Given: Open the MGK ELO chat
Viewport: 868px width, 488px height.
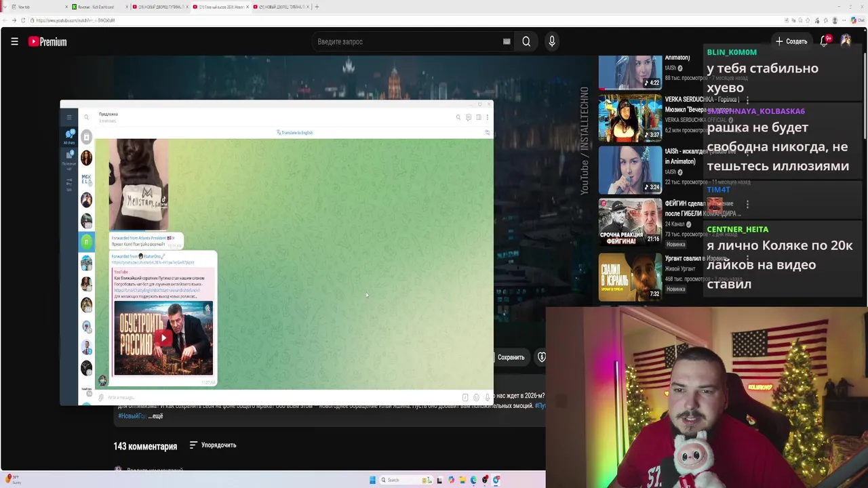Looking at the screenshot, I should (86, 179).
